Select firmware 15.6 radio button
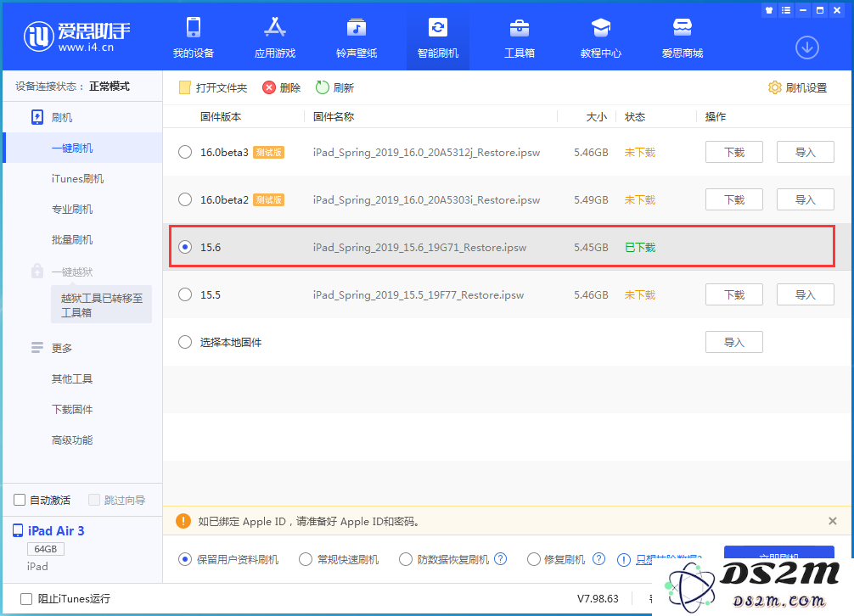The width and height of the screenshot is (854, 616). click(x=185, y=247)
